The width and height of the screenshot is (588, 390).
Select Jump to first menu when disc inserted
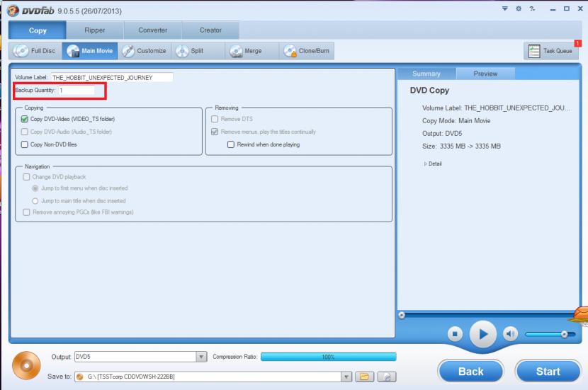click(x=35, y=188)
